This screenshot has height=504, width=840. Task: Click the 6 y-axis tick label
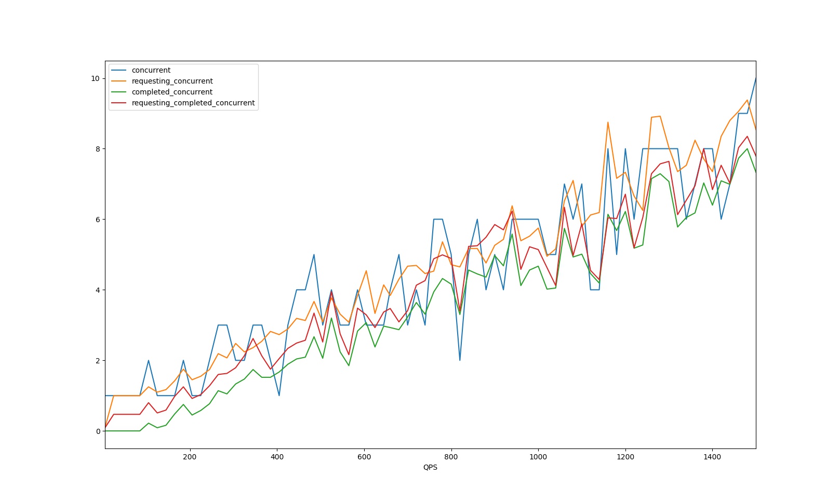[98, 220]
